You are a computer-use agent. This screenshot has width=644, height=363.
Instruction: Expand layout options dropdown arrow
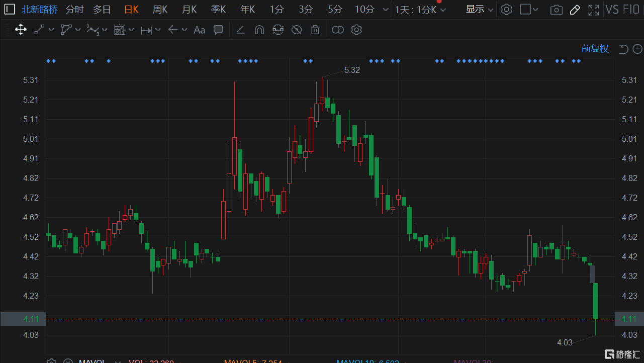(535, 10)
